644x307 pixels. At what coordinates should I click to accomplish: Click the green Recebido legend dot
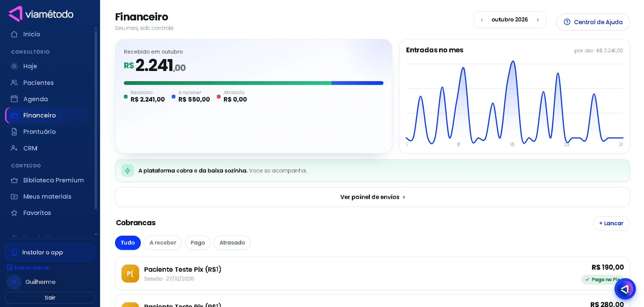pos(126,97)
